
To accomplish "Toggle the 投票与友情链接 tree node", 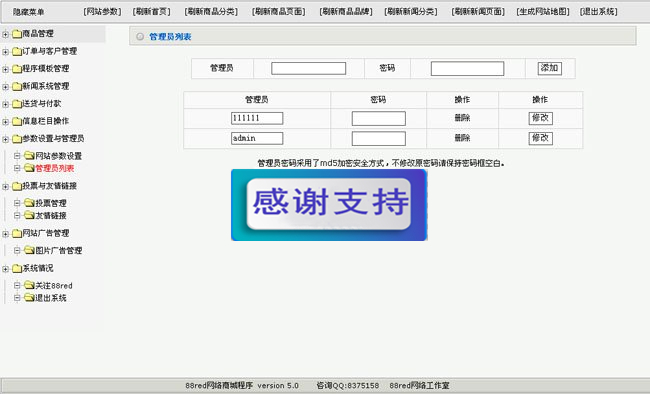I will [5, 187].
